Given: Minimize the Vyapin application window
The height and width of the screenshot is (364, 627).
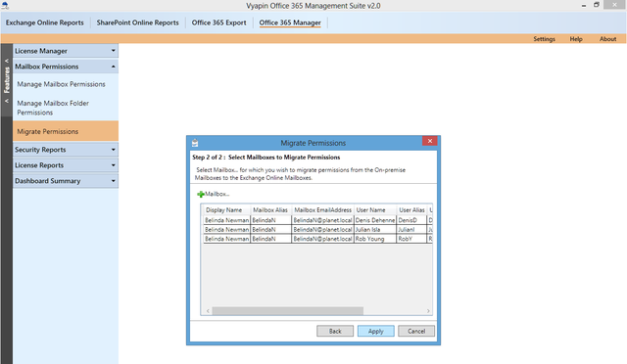Looking at the screenshot, I should pos(584,5).
